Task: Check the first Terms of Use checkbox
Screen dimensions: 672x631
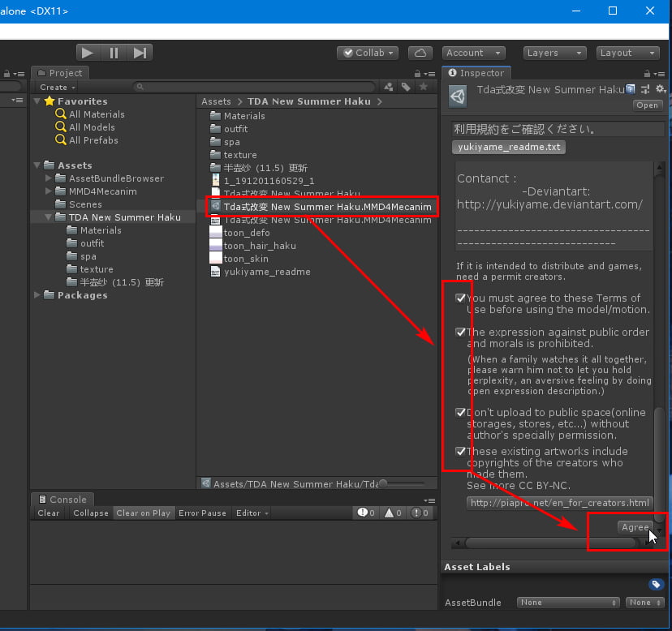Action: point(460,298)
